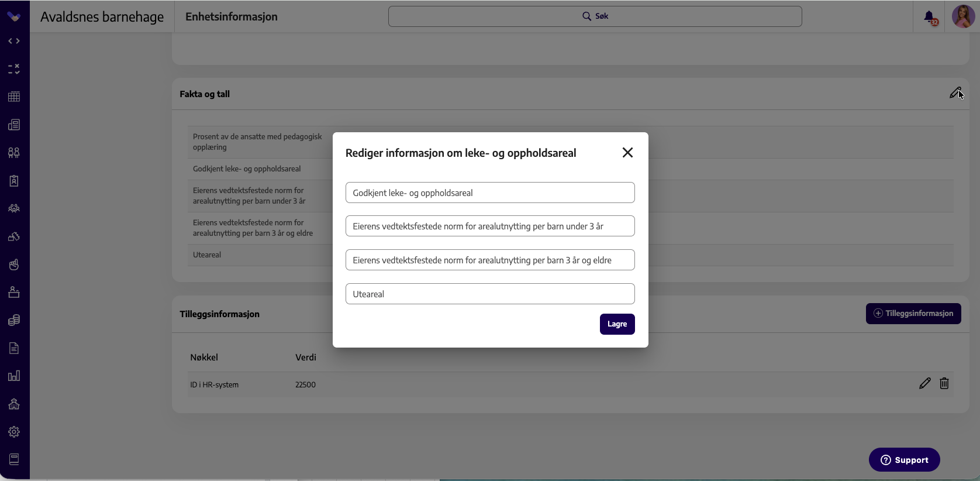Viewport: 980px width, 481px height.
Task: Open the children icon showing four figures
Action: point(14,153)
